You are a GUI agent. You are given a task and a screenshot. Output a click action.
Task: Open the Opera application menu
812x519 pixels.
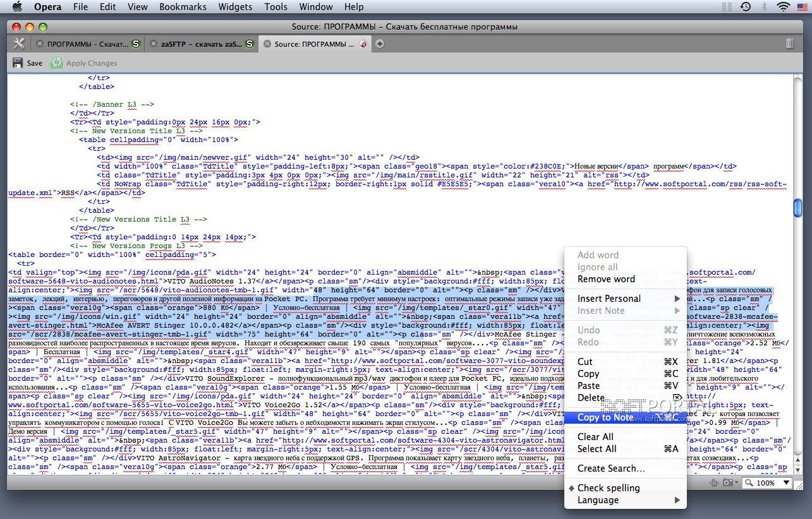(x=47, y=7)
